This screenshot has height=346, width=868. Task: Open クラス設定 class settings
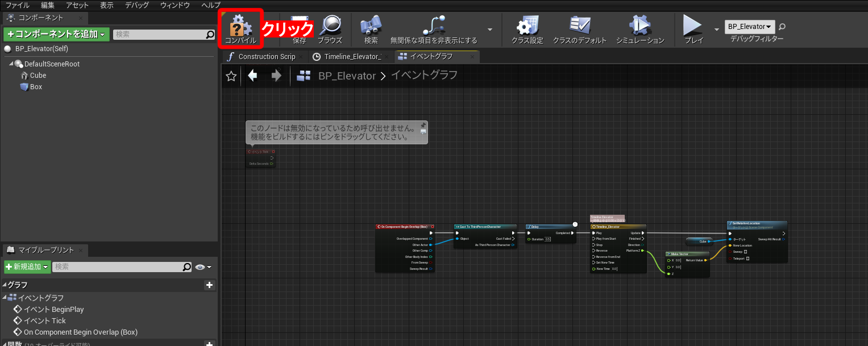(x=527, y=29)
